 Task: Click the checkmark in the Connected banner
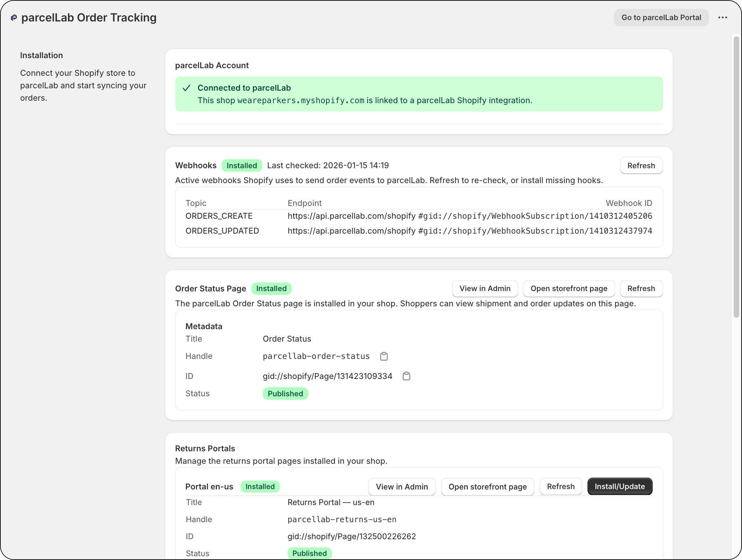[x=187, y=88]
